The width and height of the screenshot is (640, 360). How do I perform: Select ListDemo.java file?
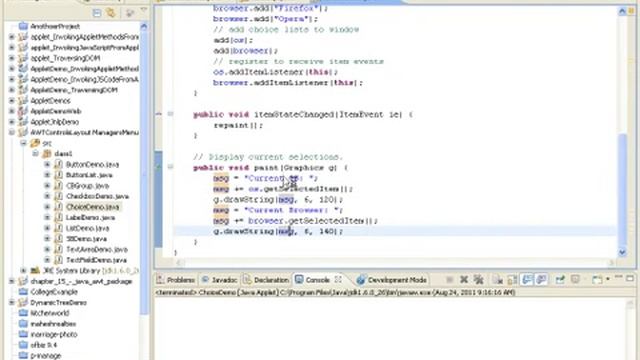click(x=87, y=228)
